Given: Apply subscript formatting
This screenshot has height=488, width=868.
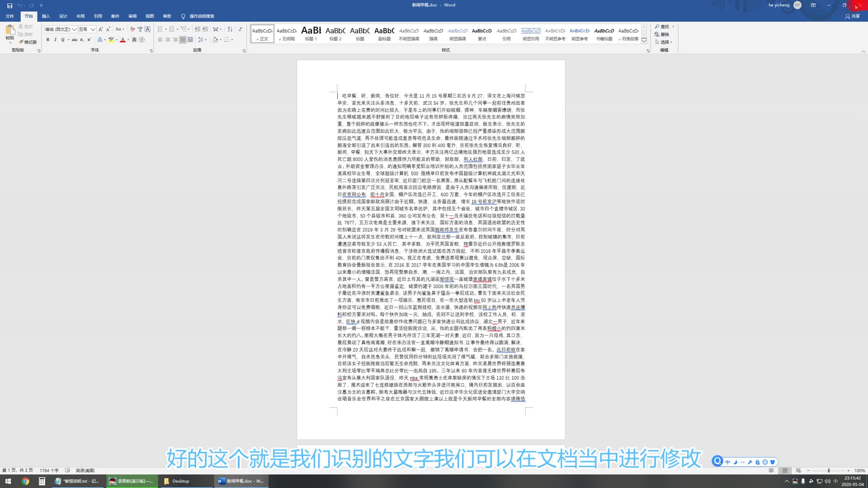Looking at the screenshot, I should point(82,40).
